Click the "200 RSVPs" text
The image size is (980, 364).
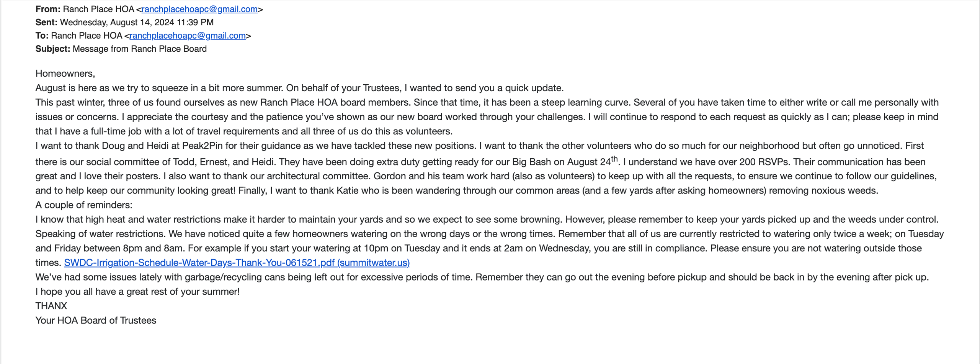763,162
